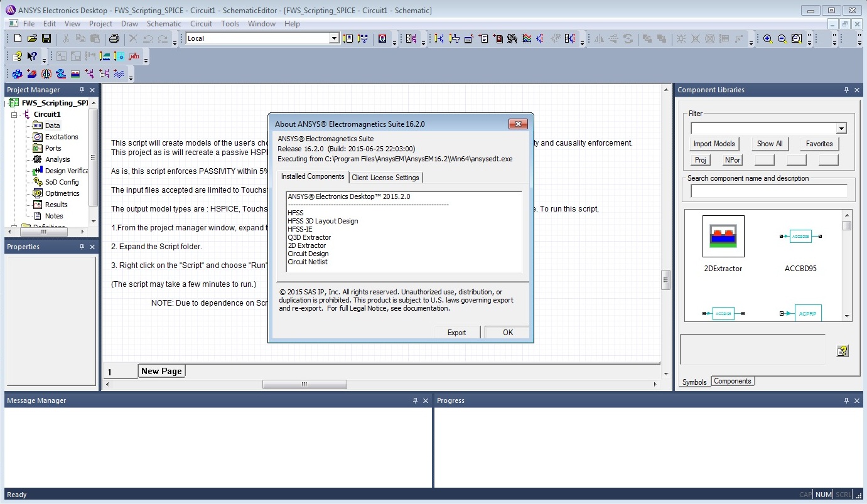867x504 pixels.
Task: Click the New file icon
Action: [18, 38]
